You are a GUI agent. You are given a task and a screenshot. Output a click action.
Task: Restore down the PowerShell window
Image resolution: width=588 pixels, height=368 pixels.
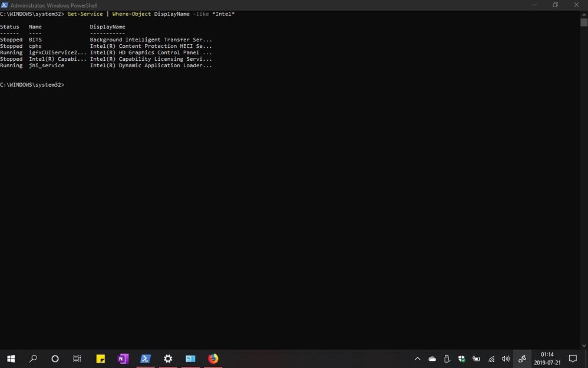point(556,5)
